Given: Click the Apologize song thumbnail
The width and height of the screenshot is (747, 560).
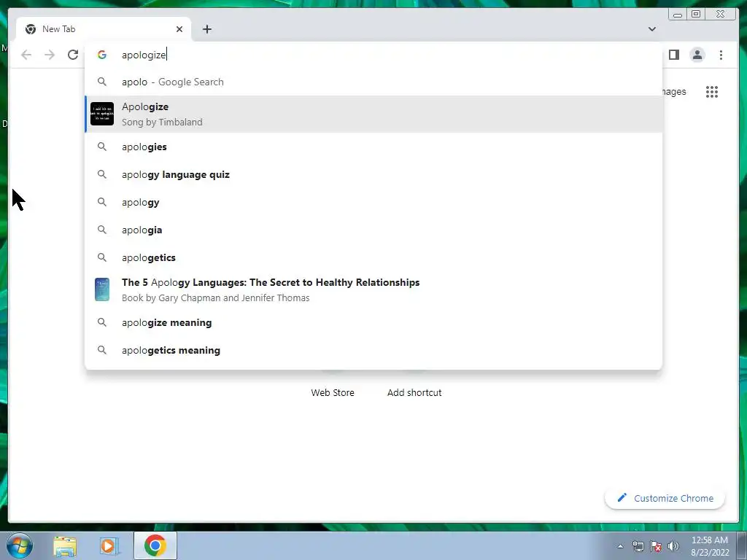Looking at the screenshot, I should (102, 114).
